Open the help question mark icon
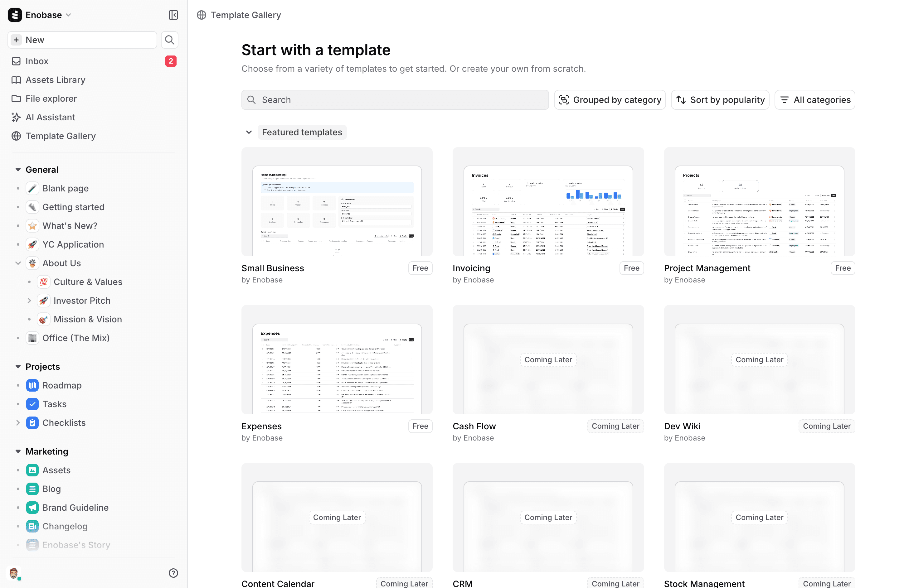 pos(173,573)
